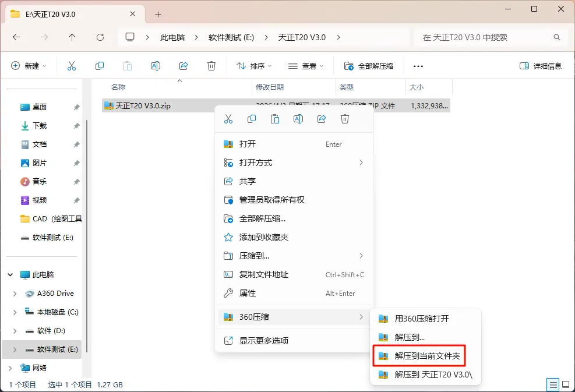
Task: Click the Share icon in the context menu top row
Action: click(x=322, y=119)
